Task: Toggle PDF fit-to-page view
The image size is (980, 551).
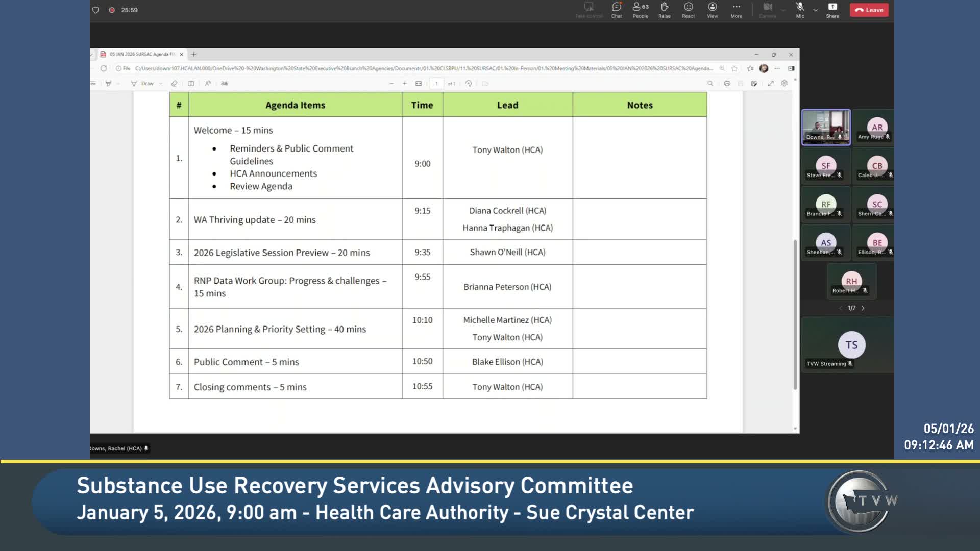Action: tap(419, 83)
